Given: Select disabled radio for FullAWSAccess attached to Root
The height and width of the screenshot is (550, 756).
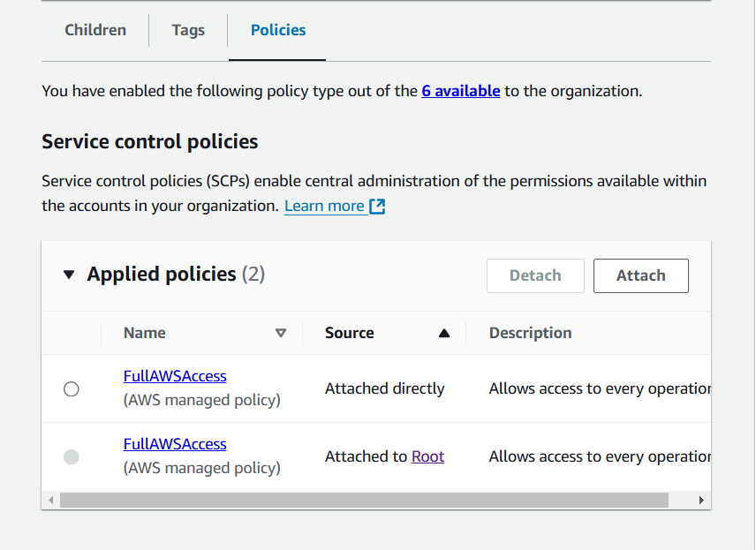Looking at the screenshot, I should point(72,457).
